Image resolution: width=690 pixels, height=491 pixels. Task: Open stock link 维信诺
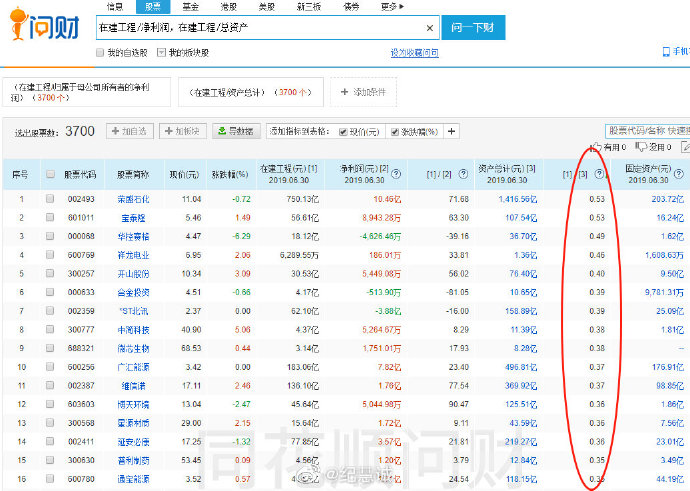(x=133, y=386)
